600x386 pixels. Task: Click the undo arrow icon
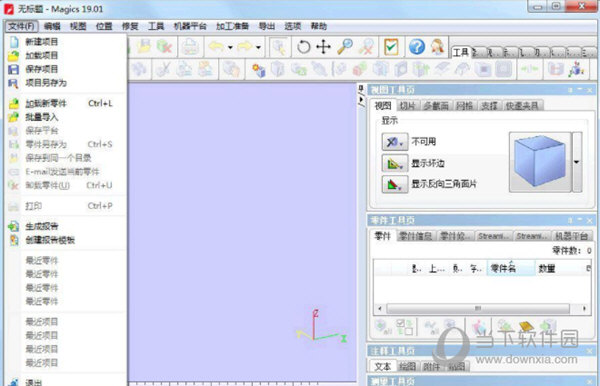[x=217, y=47]
